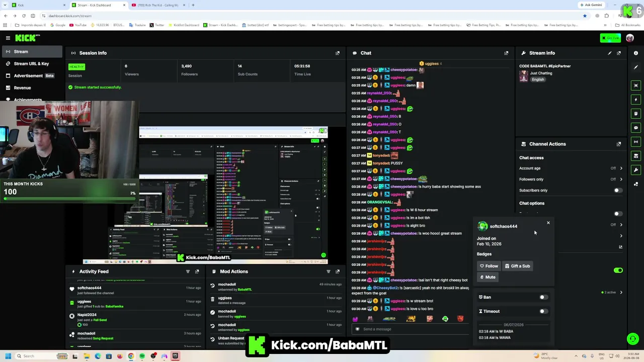Follow softchaos444 from the user card
Screen dimensions: 644x362
pyautogui.click(x=489, y=266)
